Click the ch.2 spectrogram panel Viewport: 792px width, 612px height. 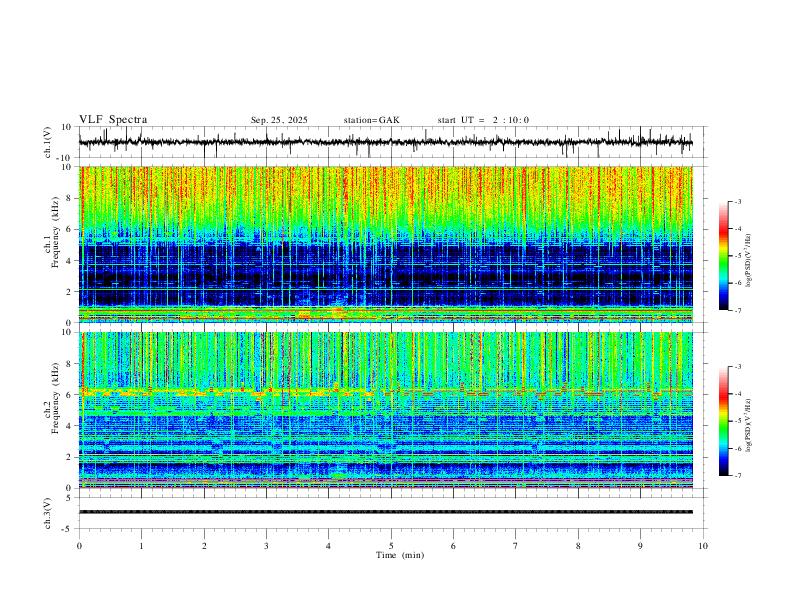pos(385,410)
